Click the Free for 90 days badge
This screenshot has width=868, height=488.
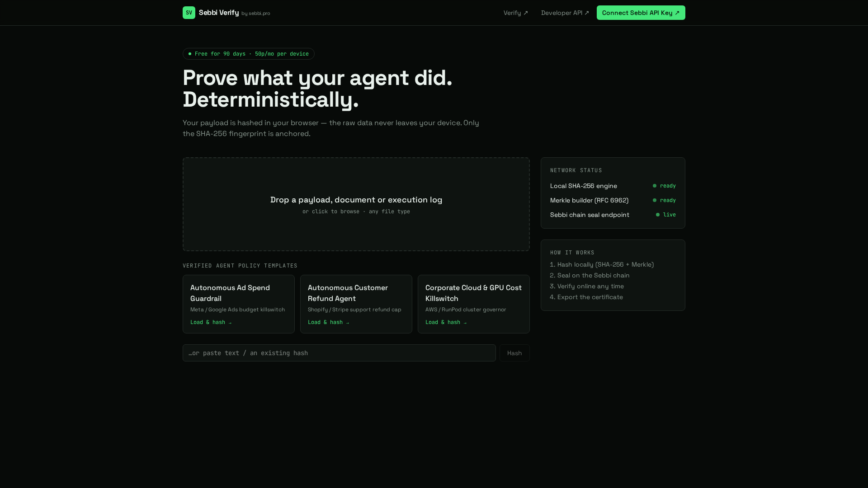[249, 54]
